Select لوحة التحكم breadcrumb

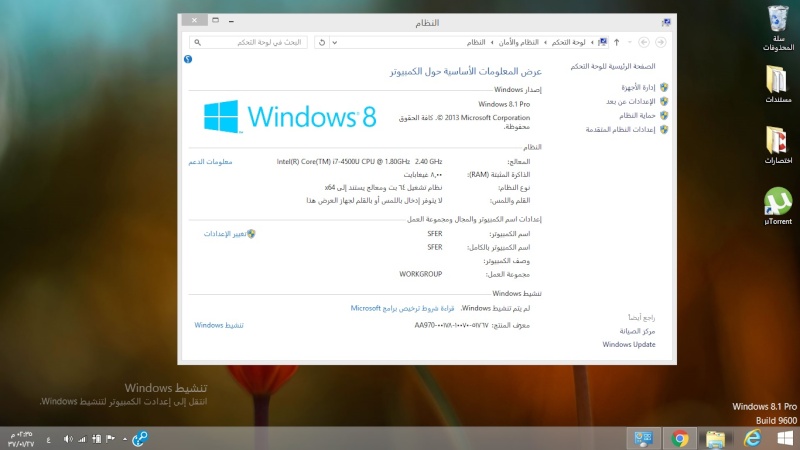(x=568, y=42)
